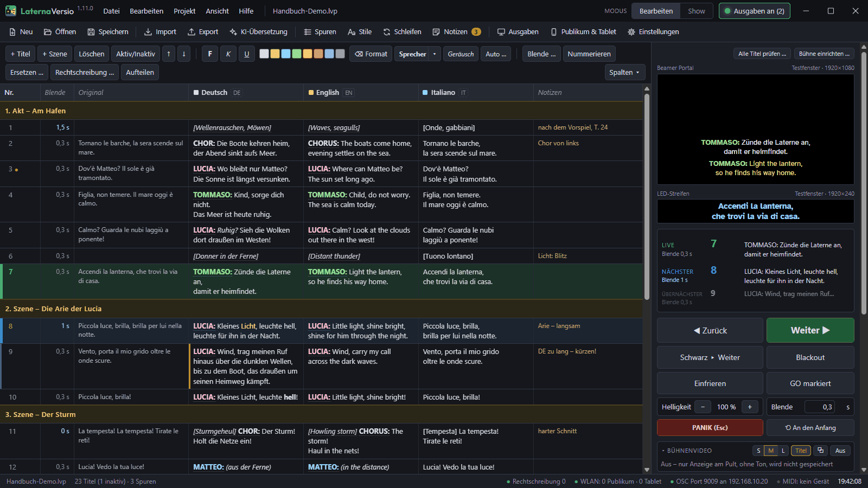Pick the light blue color swatch
The width and height of the screenshot is (868, 488).
point(286,54)
